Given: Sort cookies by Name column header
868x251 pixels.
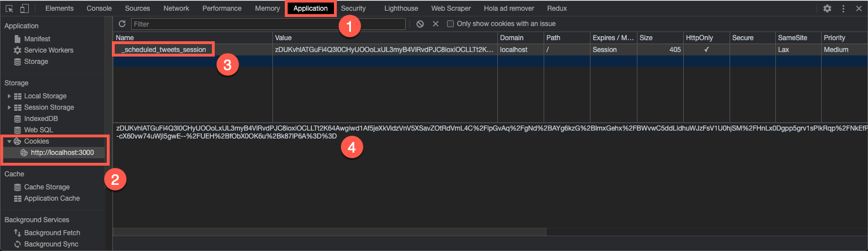Looking at the screenshot, I should 193,37.
